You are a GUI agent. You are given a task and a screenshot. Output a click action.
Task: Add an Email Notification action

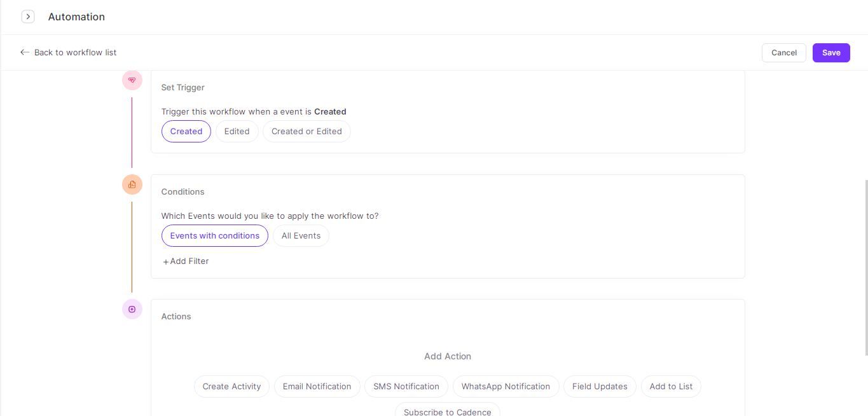coord(317,386)
